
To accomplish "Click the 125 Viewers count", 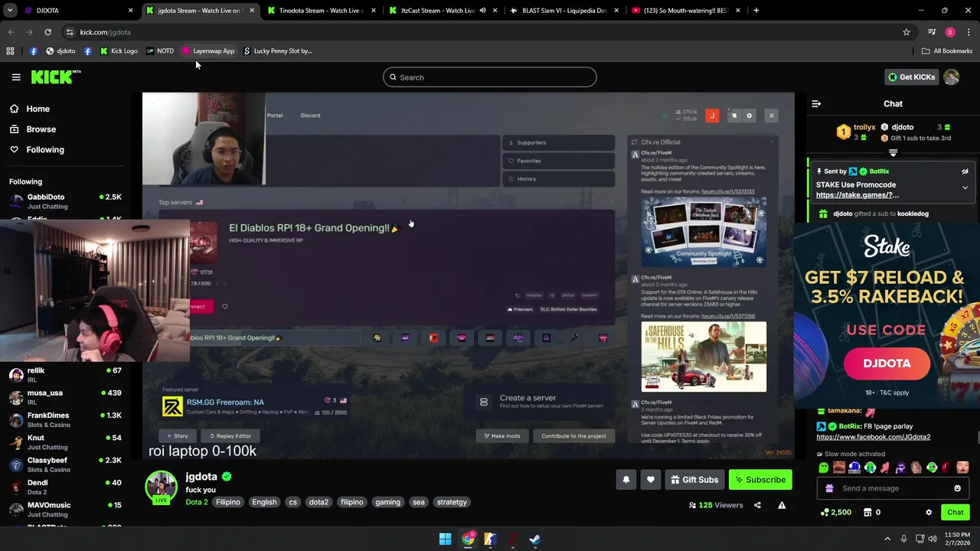I will 715,505.
